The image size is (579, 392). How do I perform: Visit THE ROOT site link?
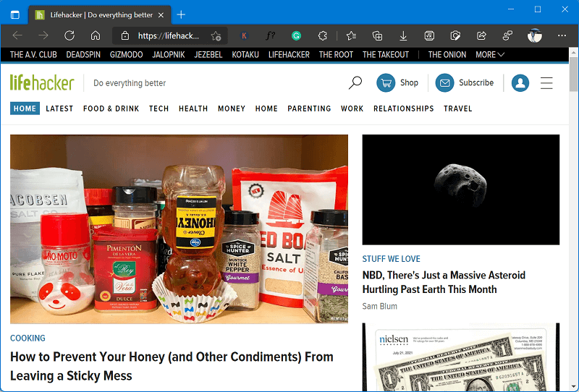coord(336,55)
